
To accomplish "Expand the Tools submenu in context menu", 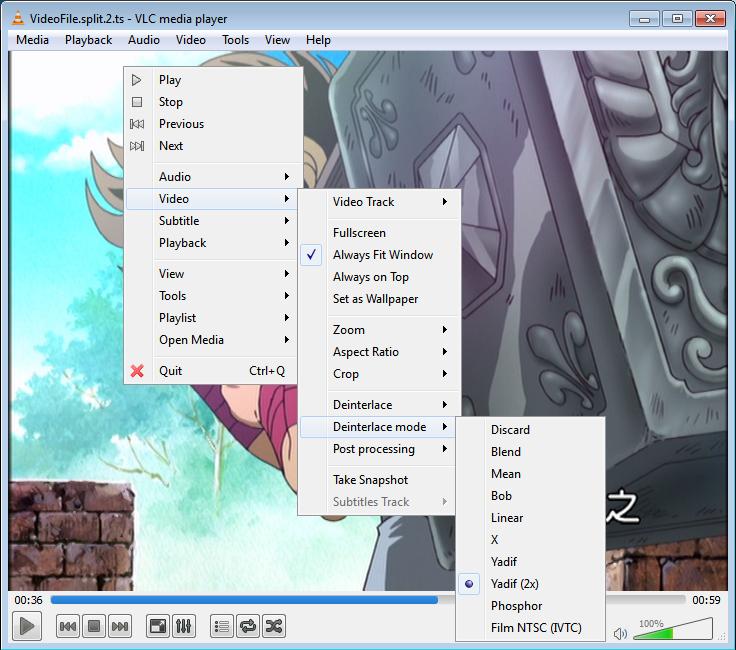I will 211,296.
